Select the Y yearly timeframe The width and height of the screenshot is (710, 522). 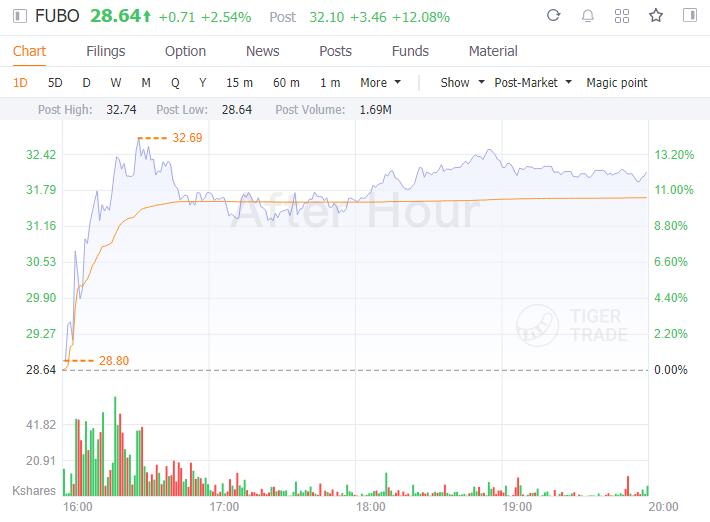[203, 83]
